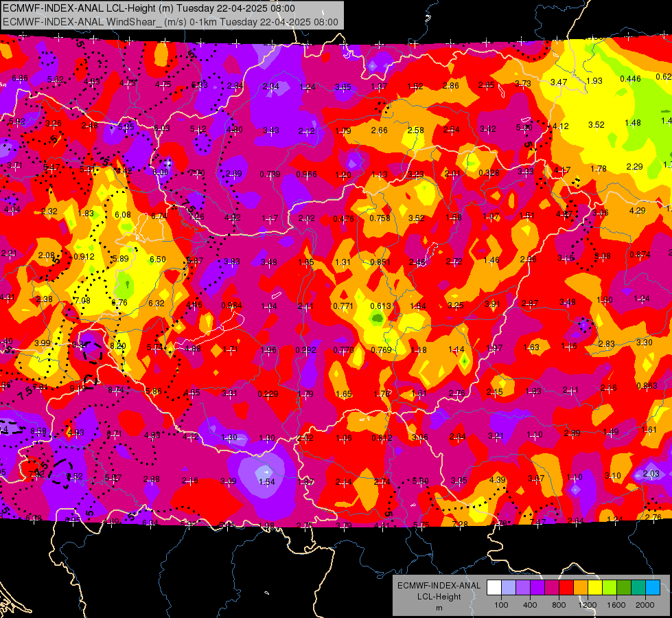Click the wind shear value 4.39
The width and height of the screenshot is (672, 618).
click(x=498, y=479)
